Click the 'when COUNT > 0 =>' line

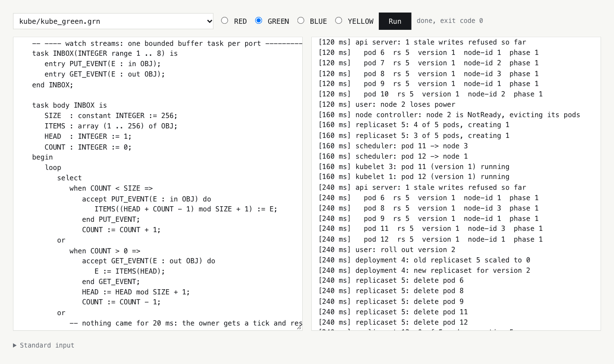105,251
